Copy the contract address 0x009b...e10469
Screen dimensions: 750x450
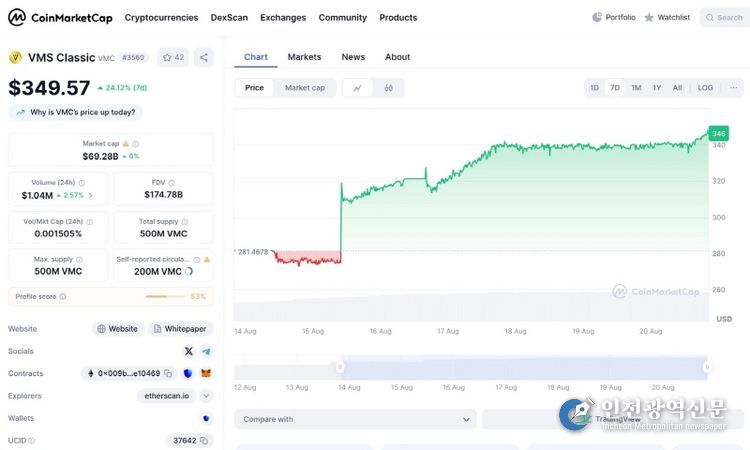click(x=168, y=373)
